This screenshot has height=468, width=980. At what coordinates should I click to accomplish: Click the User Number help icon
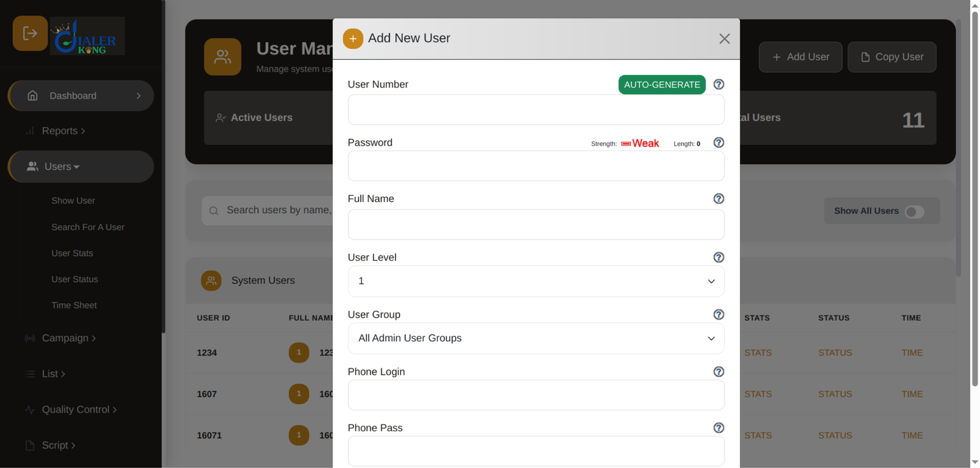click(718, 85)
